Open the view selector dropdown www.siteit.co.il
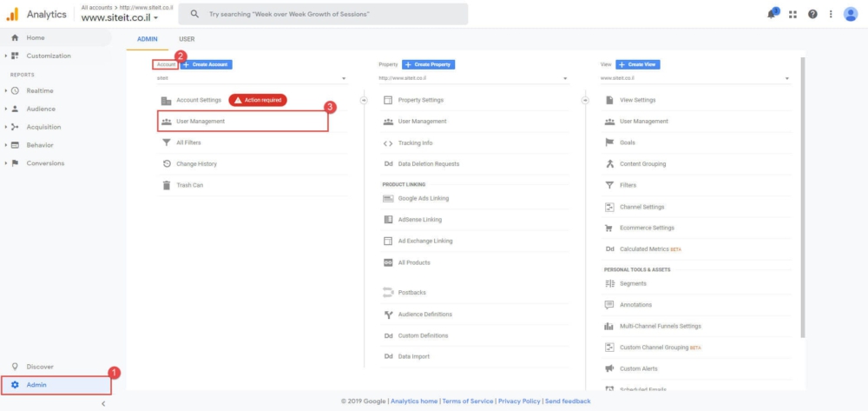 [695, 79]
